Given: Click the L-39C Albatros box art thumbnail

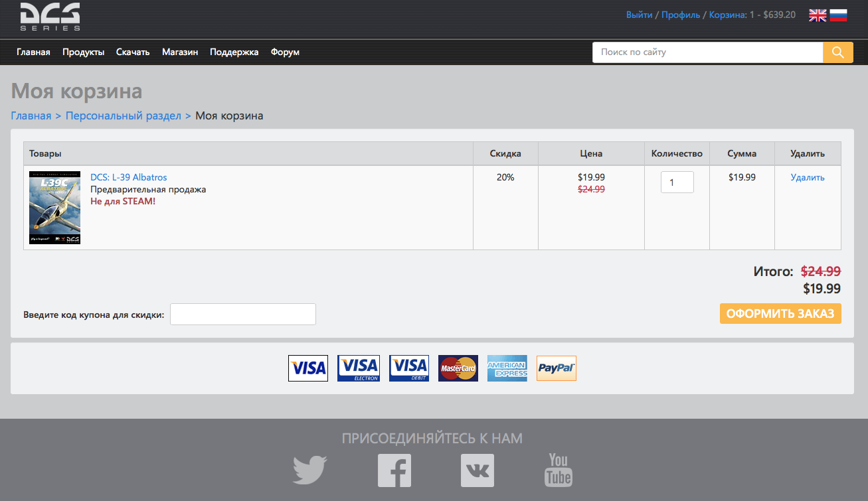Looking at the screenshot, I should tap(55, 207).
